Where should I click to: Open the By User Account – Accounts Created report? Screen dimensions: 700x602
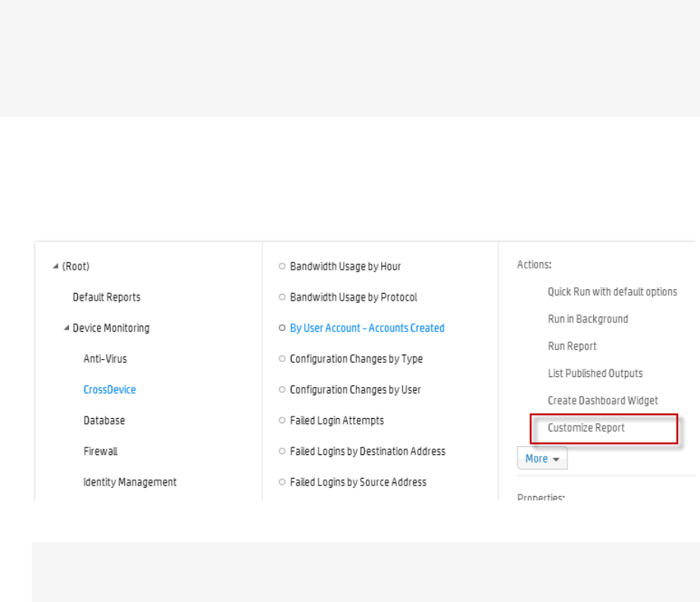tap(367, 328)
